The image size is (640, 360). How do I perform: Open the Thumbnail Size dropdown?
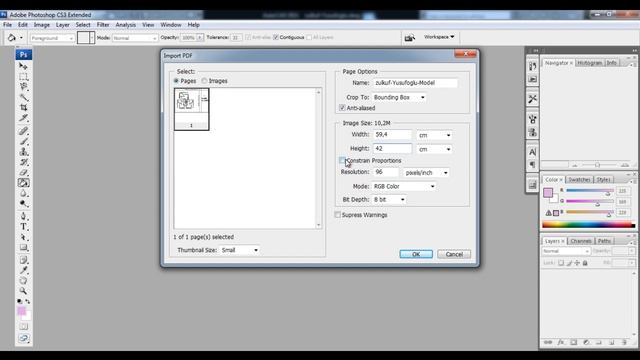coord(239,250)
